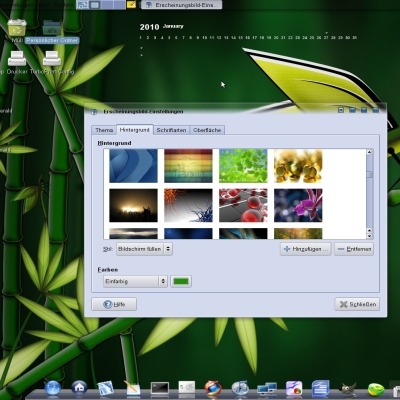Click the Erscheinungsbild-Eins... taskbar button
This screenshot has width=400, height=400.
(x=182, y=5)
